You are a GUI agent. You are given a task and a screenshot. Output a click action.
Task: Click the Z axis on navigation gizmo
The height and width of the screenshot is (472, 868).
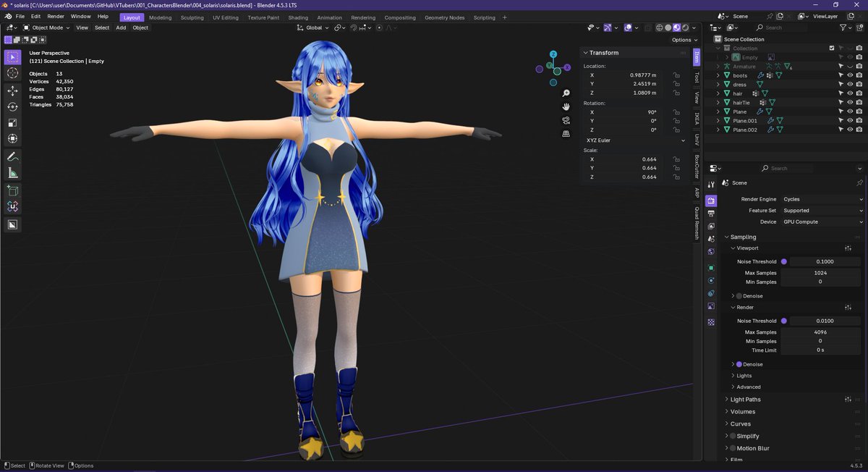(x=553, y=54)
